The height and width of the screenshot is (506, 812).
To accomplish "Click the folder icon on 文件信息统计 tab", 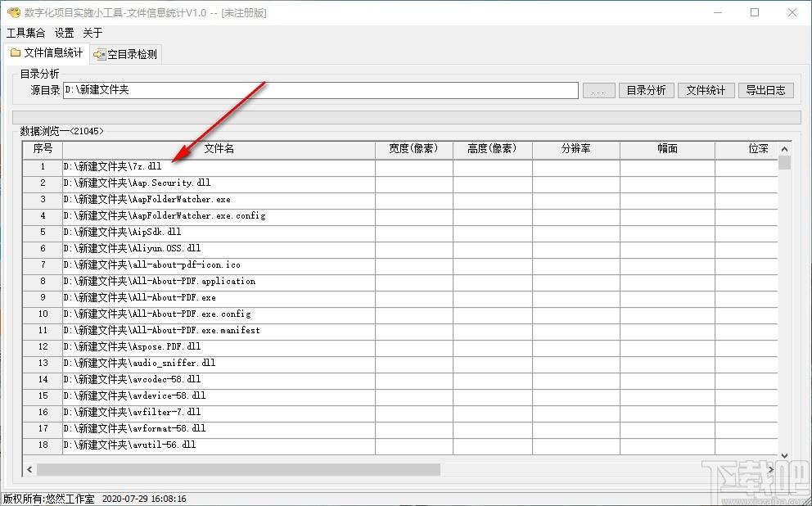I will click(x=16, y=53).
